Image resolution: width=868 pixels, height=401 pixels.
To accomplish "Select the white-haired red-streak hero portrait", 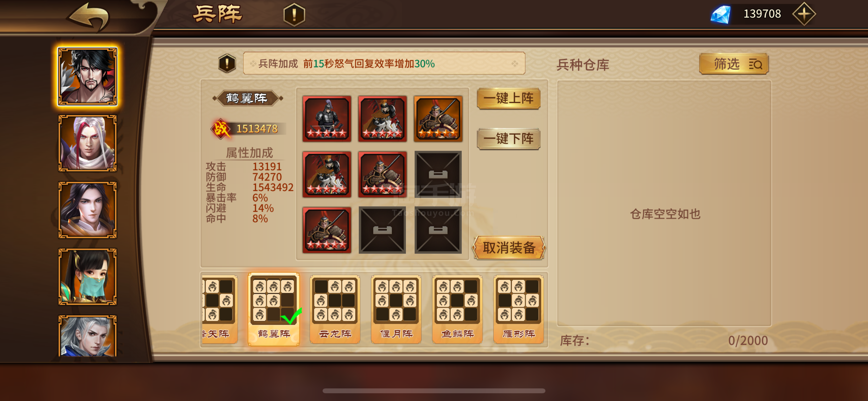I will click(88, 143).
